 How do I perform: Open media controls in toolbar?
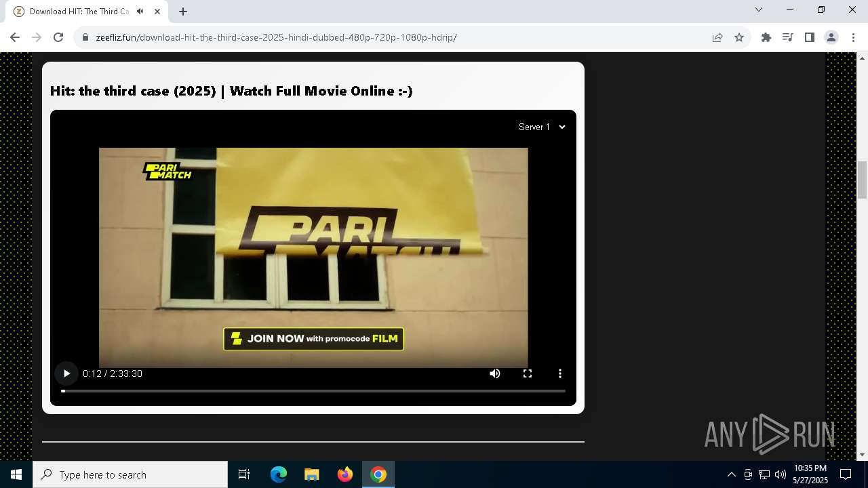[x=788, y=37]
